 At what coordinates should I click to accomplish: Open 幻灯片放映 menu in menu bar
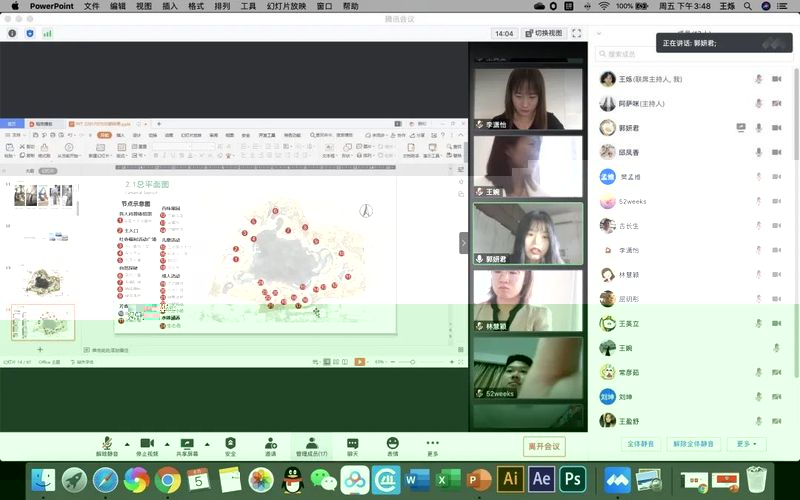click(x=286, y=6)
